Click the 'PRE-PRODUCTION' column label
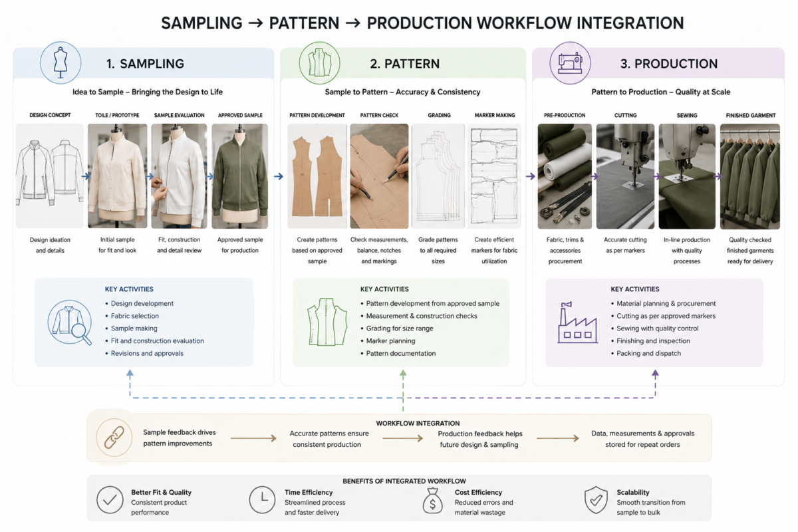Viewport: 798px width, 532px height. [x=565, y=115]
